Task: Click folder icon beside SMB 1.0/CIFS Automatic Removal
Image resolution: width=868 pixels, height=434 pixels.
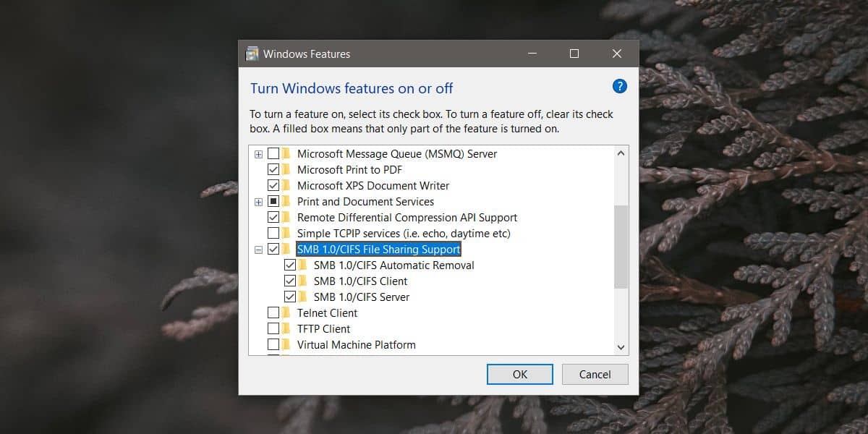Action: [304, 265]
